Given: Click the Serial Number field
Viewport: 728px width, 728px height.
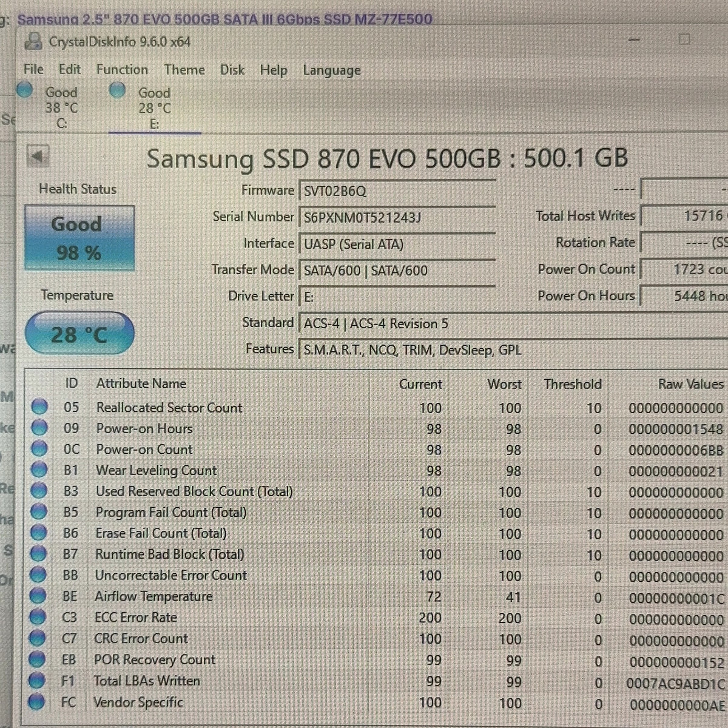Looking at the screenshot, I should click(397, 217).
